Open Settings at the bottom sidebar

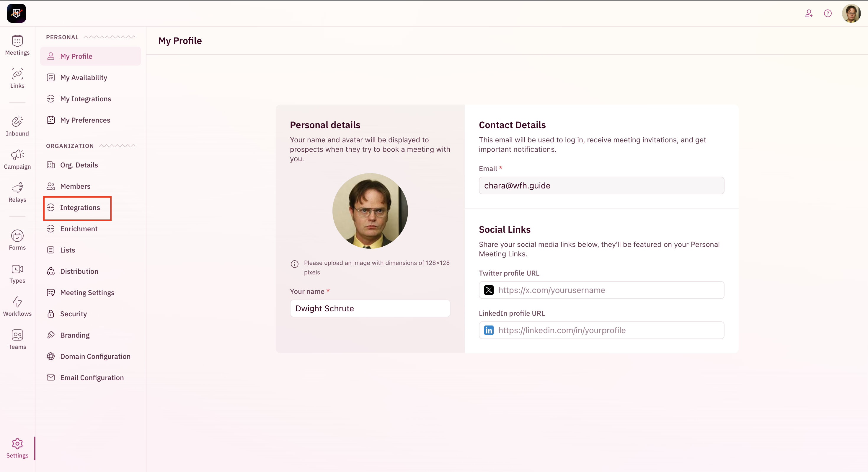(x=17, y=448)
